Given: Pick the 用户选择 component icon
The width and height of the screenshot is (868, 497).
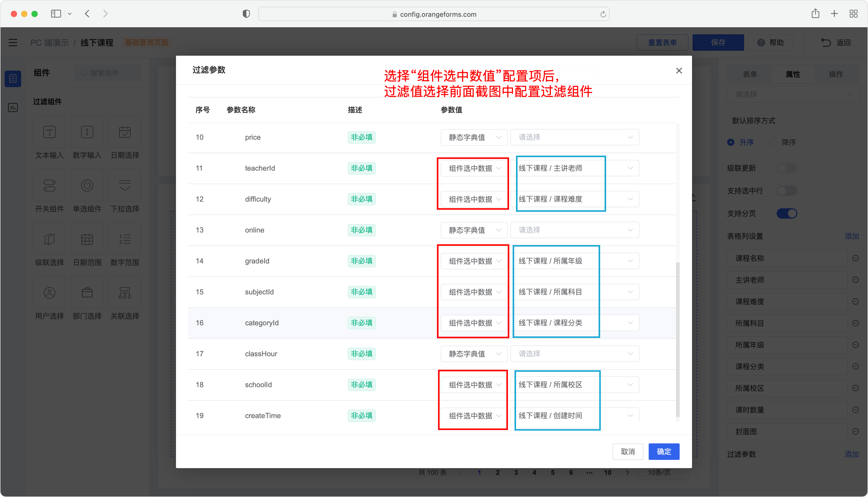Looking at the screenshot, I should 50,293.
